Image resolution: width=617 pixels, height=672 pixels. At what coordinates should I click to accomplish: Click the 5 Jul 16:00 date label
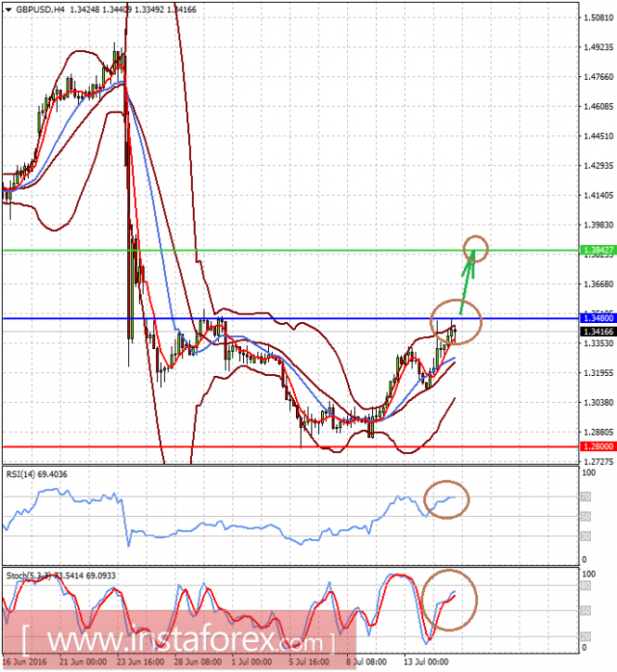(309, 662)
